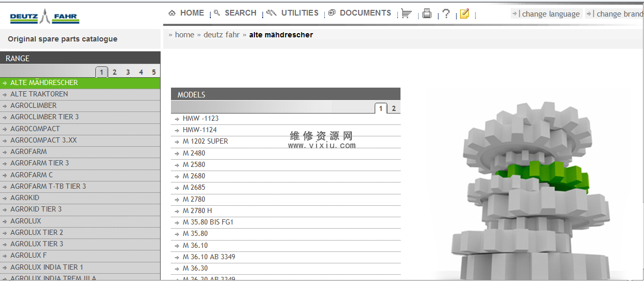Image resolution: width=644 pixels, height=281 pixels.
Task: Open model M 2680
Action: tap(285, 176)
